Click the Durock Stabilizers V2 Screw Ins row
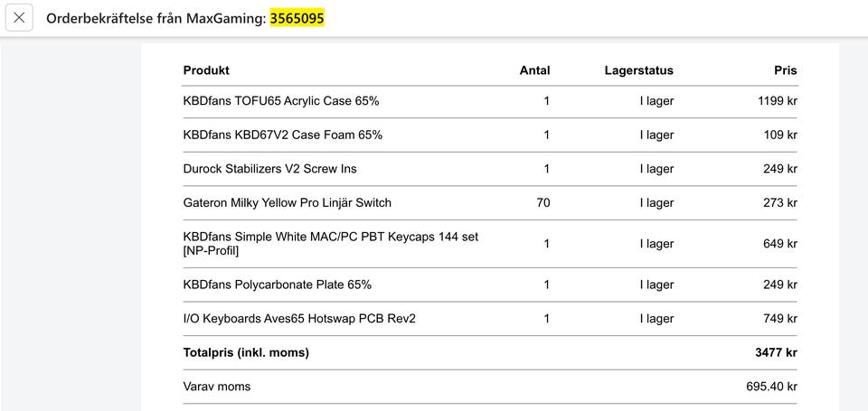The width and height of the screenshot is (868, 411). pyautogui.click(x=269, y=169)
